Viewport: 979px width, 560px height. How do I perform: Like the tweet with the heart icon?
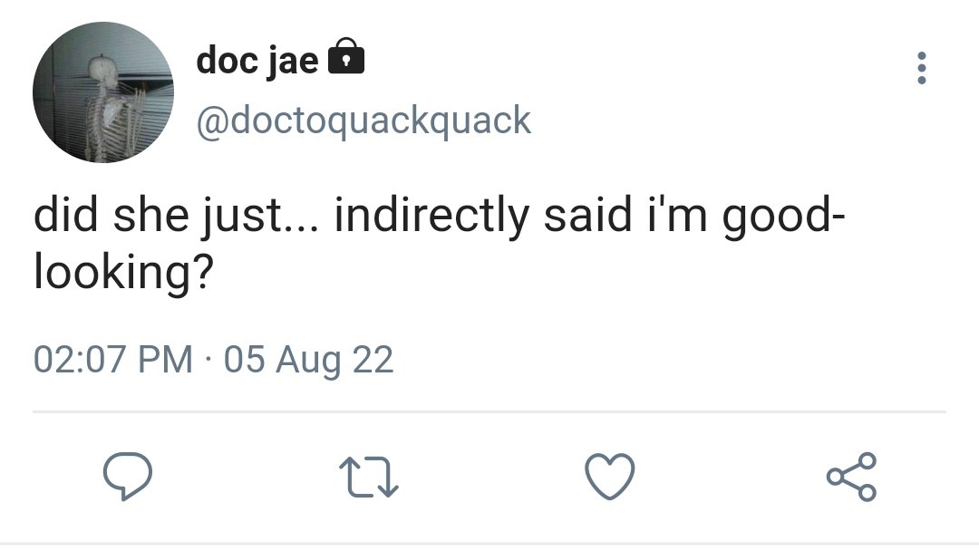[610, 477]
